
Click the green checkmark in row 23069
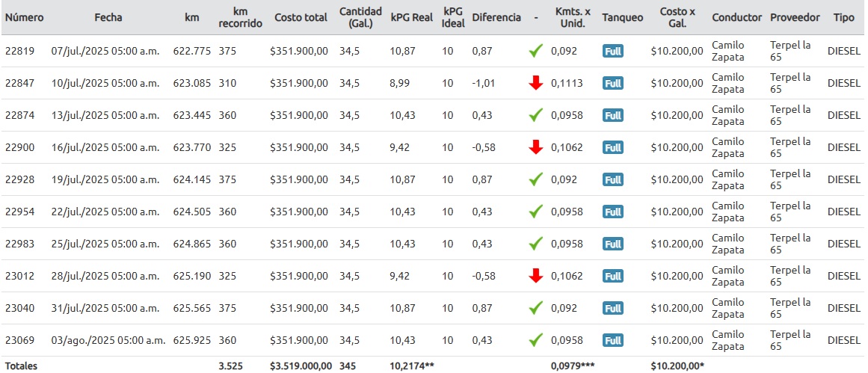click(x=535, y=340)
